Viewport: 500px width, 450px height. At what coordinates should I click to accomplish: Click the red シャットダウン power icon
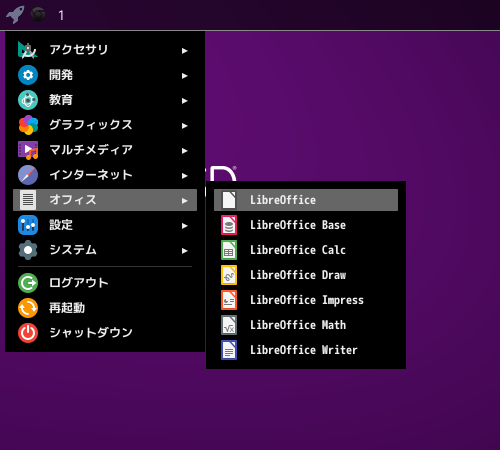[x=28, y=333]
